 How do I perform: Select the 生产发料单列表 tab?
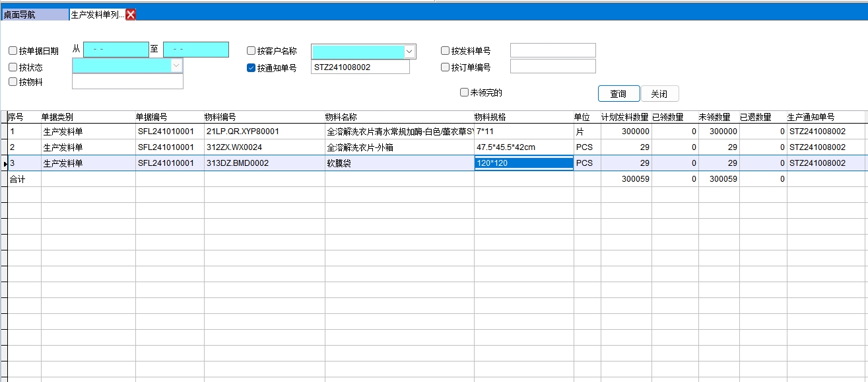tap(97, 15)
